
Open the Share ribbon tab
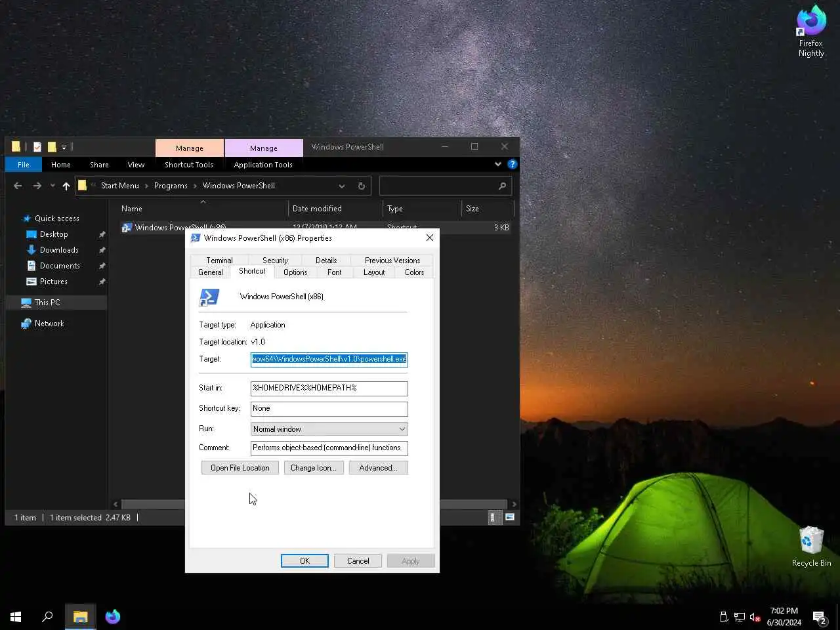click(99, 165)
